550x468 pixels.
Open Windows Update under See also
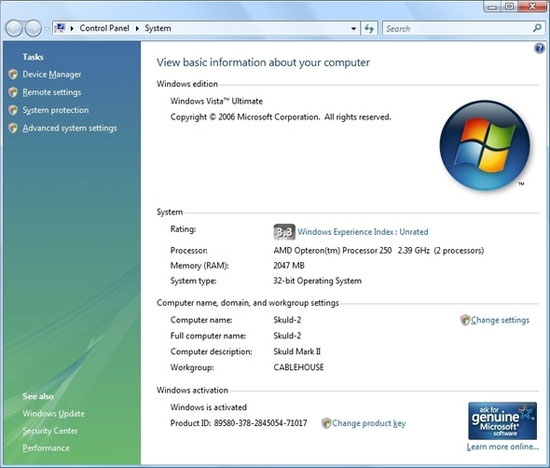coord(54,414)
